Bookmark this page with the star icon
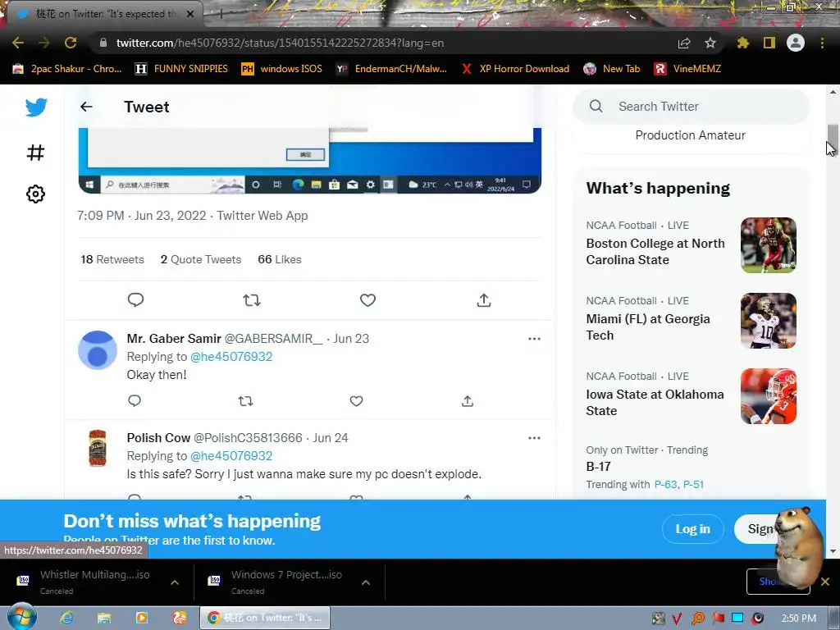 click(x=710, y=43)
